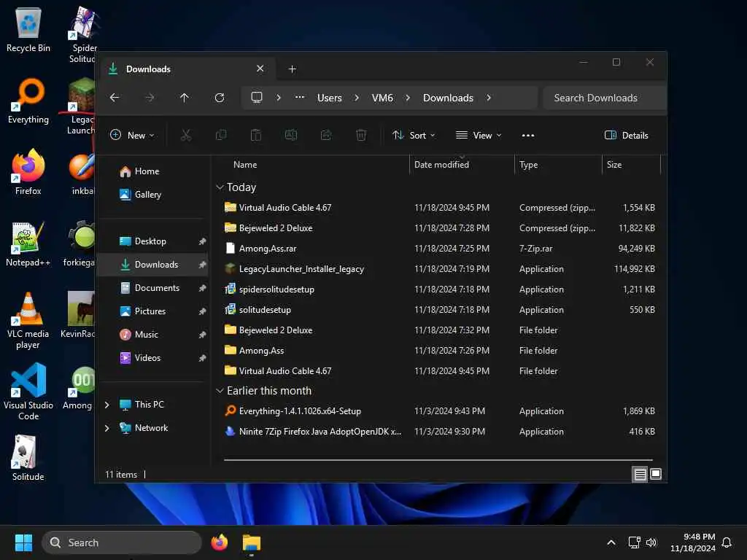Viewport: 747px width, 560px height.
Task: Click the Delete trash icon
Action: (361, 135)
